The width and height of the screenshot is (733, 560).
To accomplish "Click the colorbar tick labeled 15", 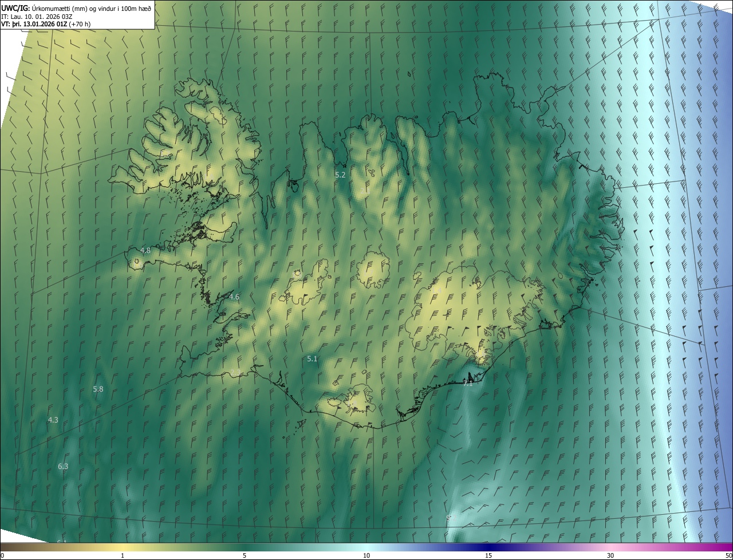I will tap(488, 556).
